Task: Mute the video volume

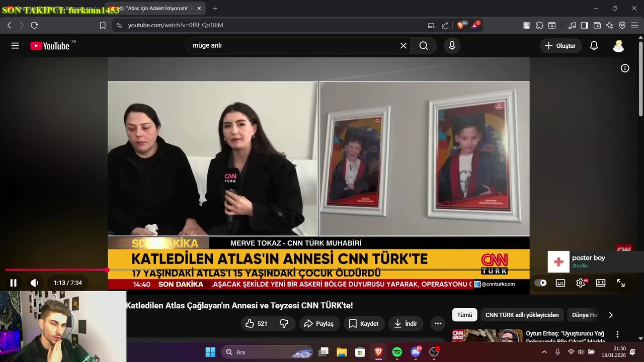Action: click(x=34, y=283)
